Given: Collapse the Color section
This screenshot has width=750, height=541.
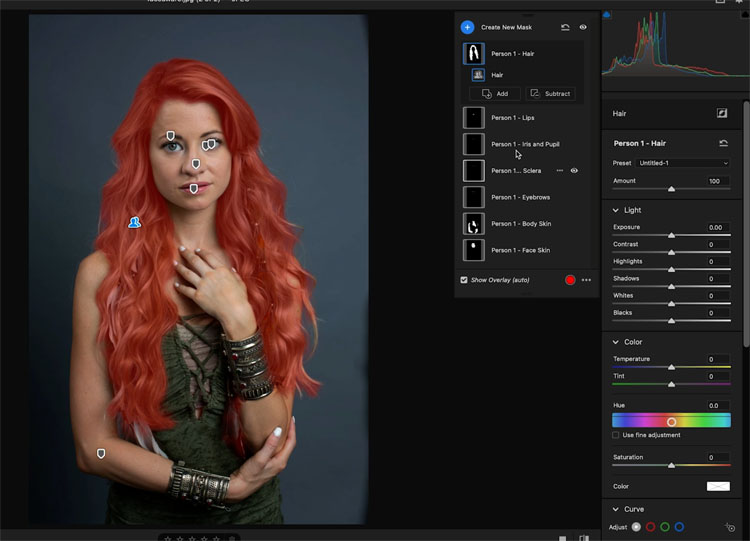Looking at the screenshot, I should 616,342.
